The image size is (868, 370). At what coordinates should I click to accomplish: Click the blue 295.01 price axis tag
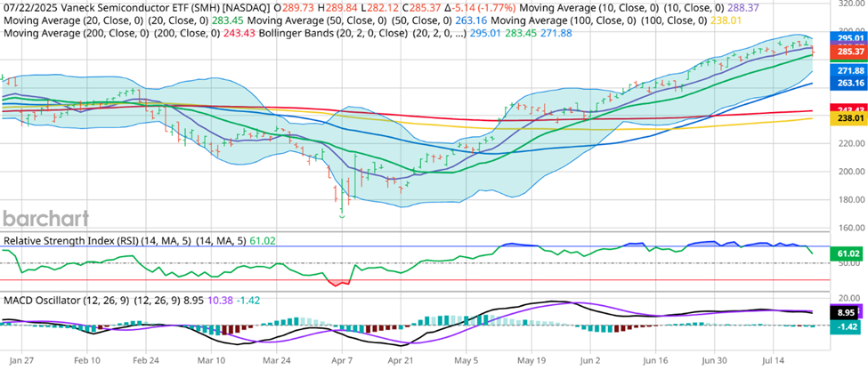click(x=848, y=38)
